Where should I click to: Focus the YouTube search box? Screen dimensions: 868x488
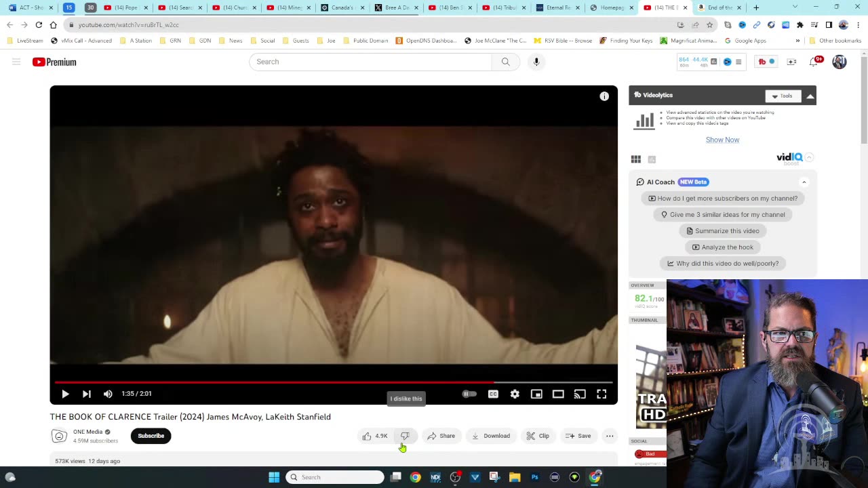pyautogui.click(x=370, y=62)
